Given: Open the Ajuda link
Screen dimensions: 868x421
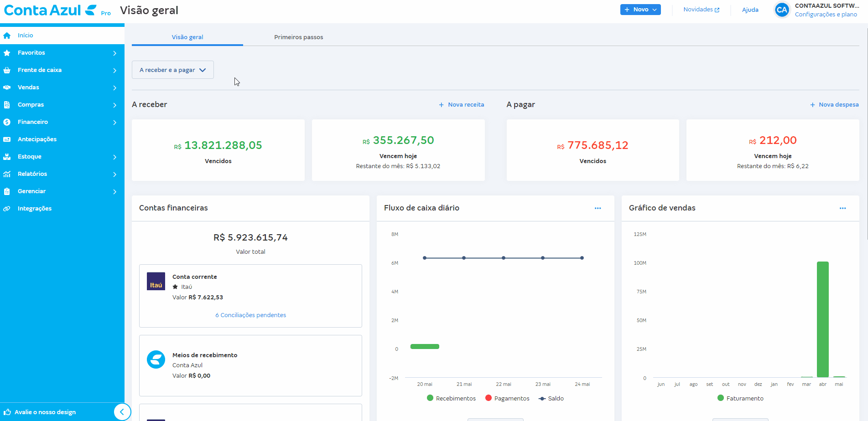Looking at the screenshot, I should tap(750, 10).
